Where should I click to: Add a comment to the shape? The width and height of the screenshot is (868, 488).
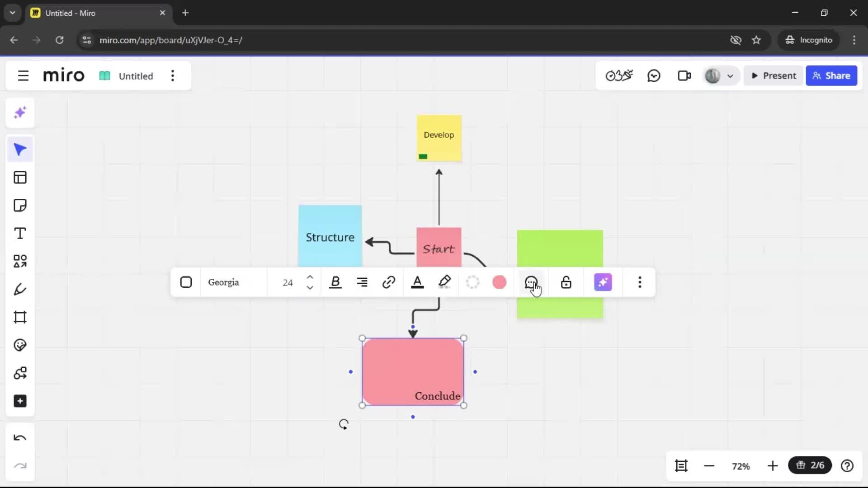531,282
